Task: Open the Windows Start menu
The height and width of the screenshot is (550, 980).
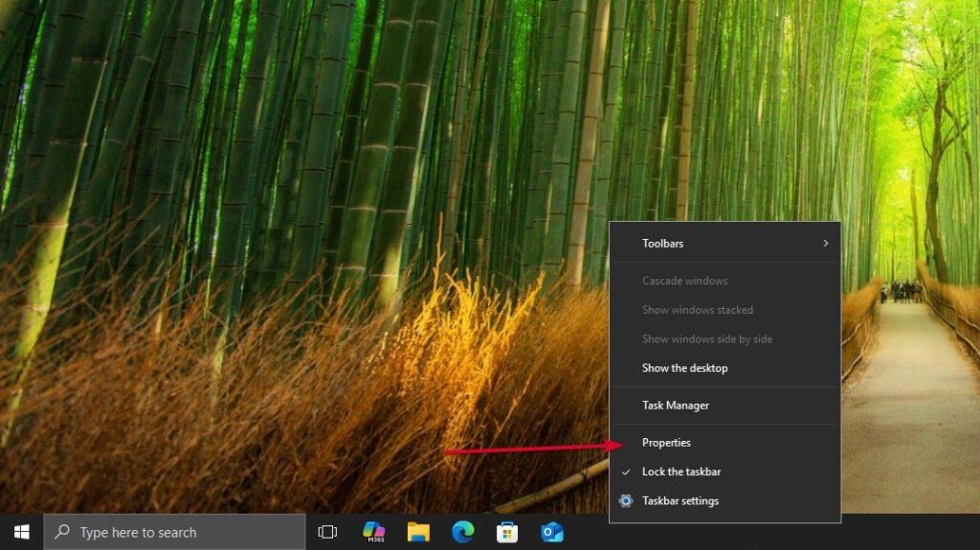Action: click(21, 532)
